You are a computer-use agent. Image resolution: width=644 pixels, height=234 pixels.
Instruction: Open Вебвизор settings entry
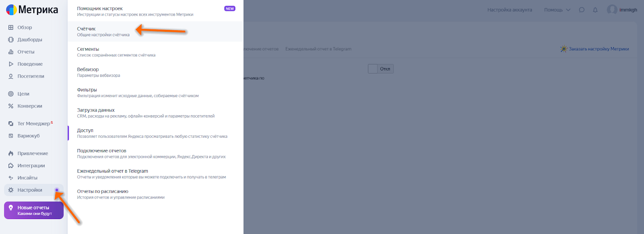(x=155, y=72)
